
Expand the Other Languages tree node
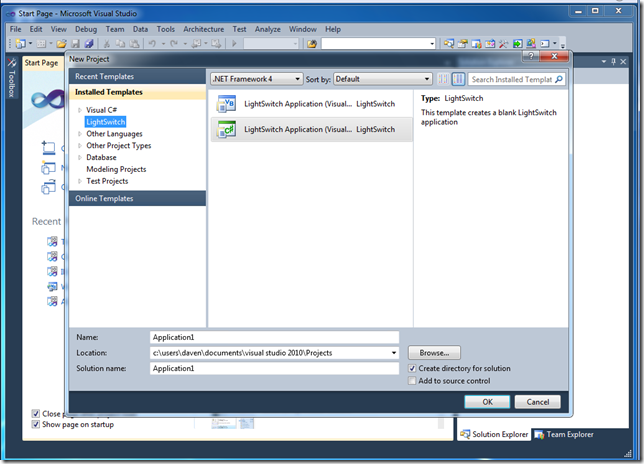click(80, 134)
